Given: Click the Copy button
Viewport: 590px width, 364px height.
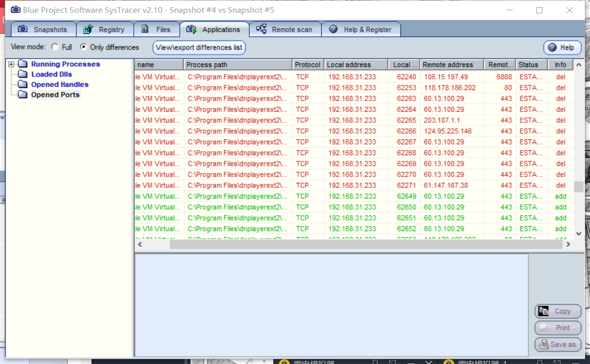Looking at the screenshot, I should click(x=558, y=311).
